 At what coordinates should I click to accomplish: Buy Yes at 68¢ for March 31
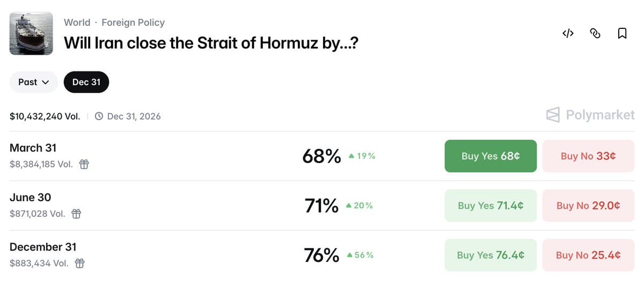[491, 156]
